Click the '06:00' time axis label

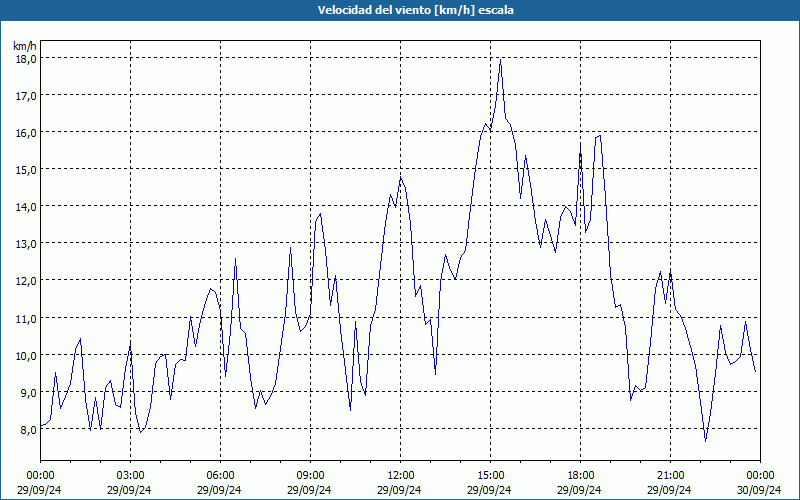[x=220, y=476]
